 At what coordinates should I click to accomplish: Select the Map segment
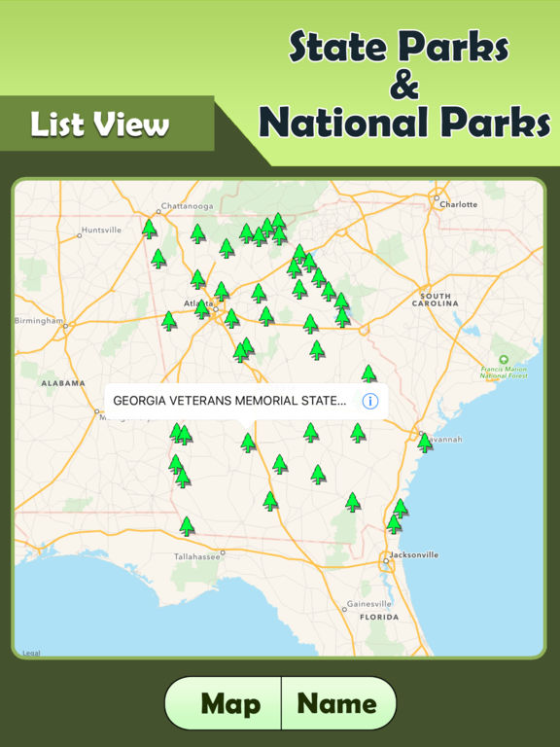(x=224, y=703)
